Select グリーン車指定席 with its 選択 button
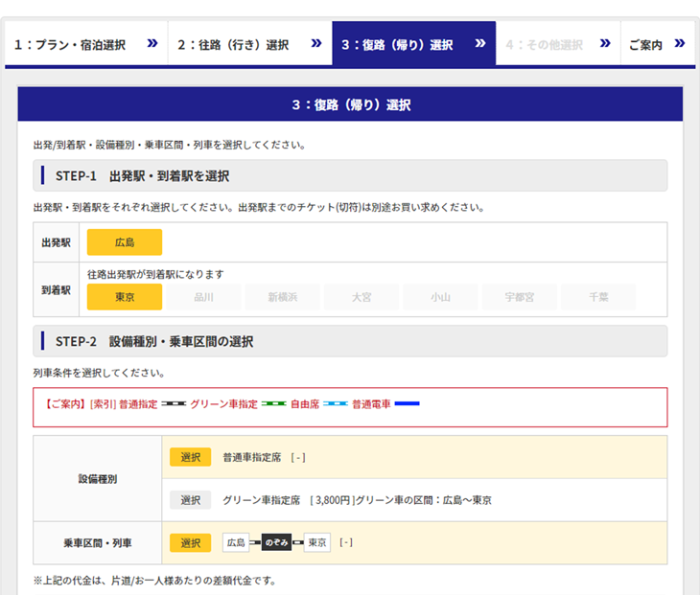Image resolution: width=700 pixels, height=595 pixels. tap(190, 499)
